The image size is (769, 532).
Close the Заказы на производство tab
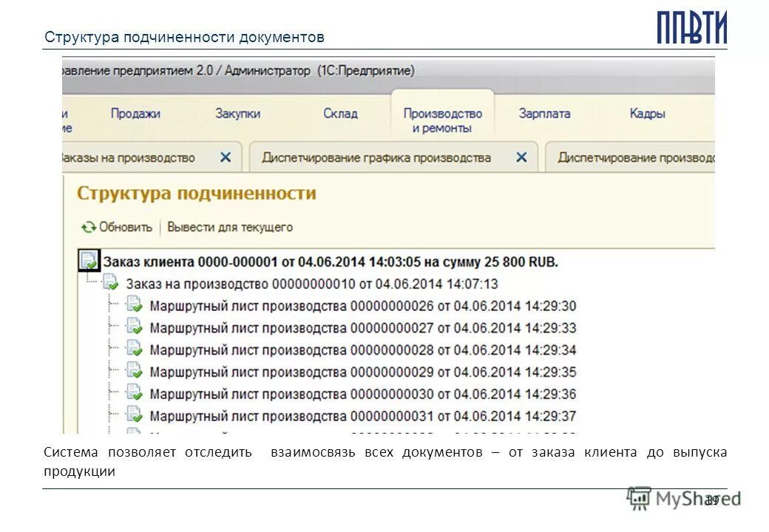[226, 157]
